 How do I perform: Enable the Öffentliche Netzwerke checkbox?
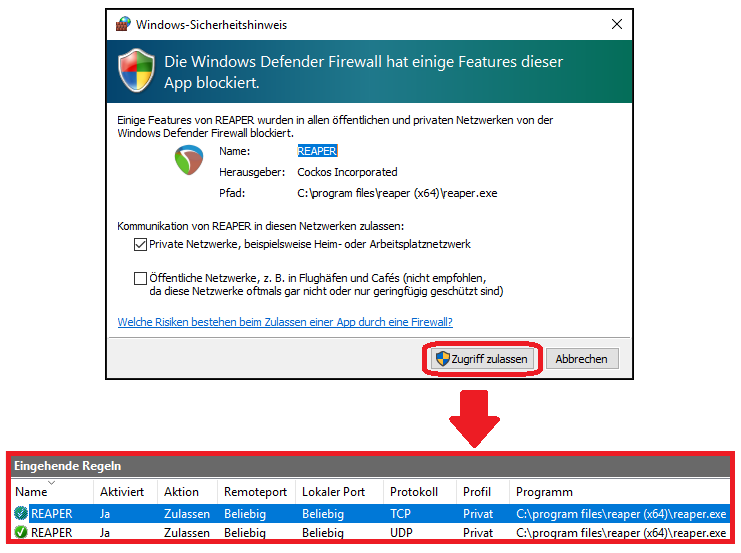(x=139, y=278)
